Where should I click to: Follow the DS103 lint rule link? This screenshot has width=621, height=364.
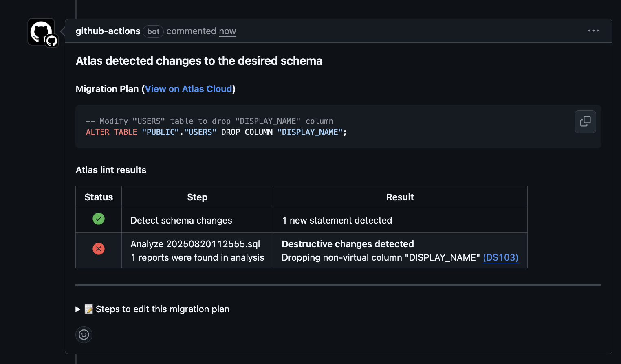[x=500, y=257]
